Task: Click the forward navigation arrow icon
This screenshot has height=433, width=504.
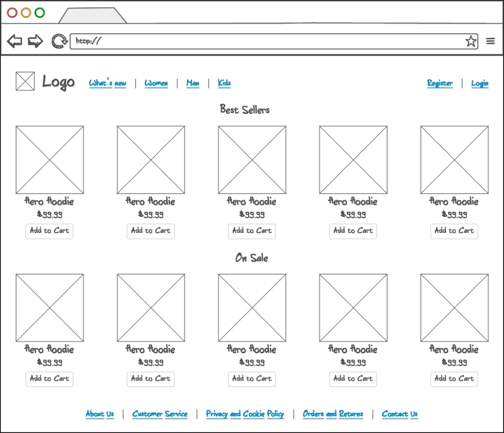Action: point(35,41)
